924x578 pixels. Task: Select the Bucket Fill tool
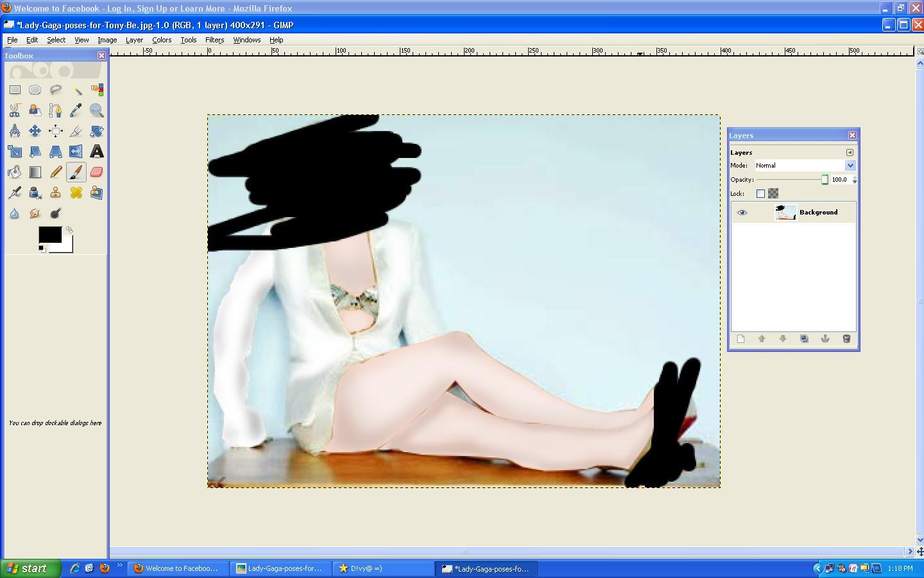tap(15, 172)
